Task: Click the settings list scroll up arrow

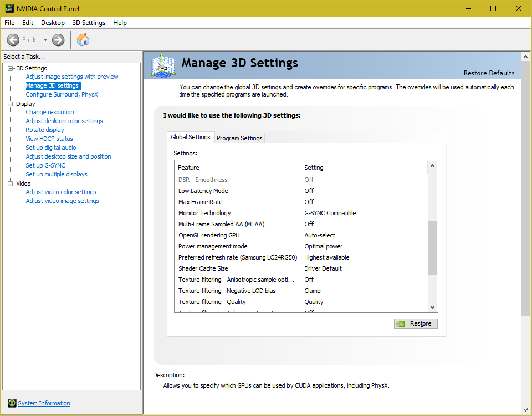Action: tap(433, 166)
